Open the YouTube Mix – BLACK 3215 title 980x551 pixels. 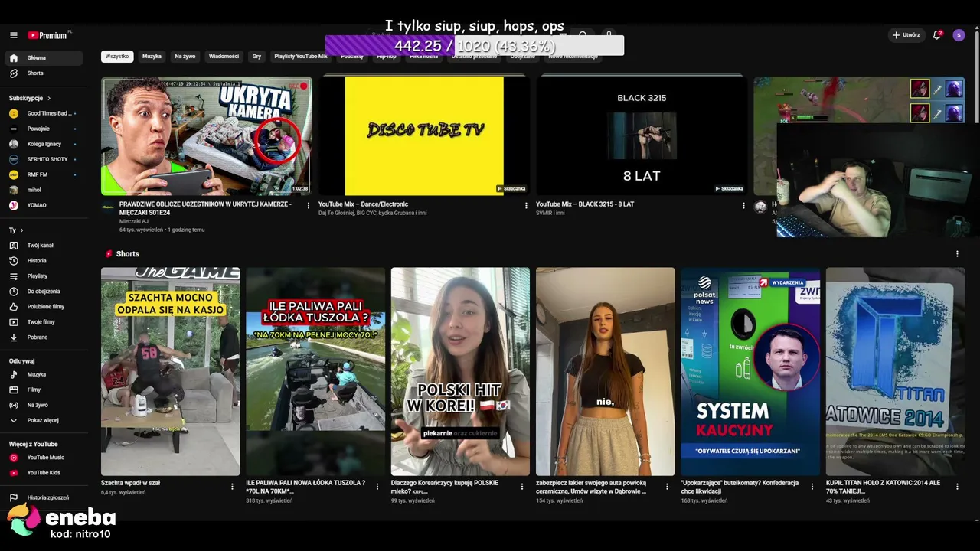(585, 204)
